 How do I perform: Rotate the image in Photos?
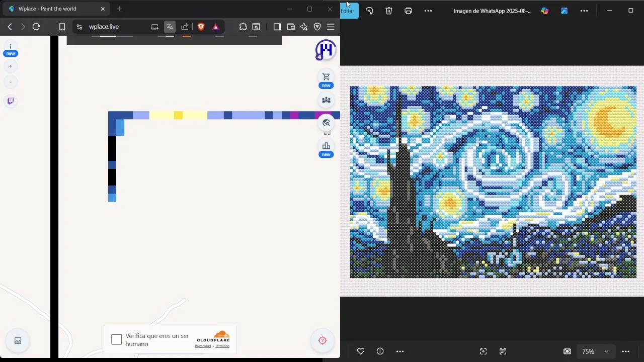369,11
